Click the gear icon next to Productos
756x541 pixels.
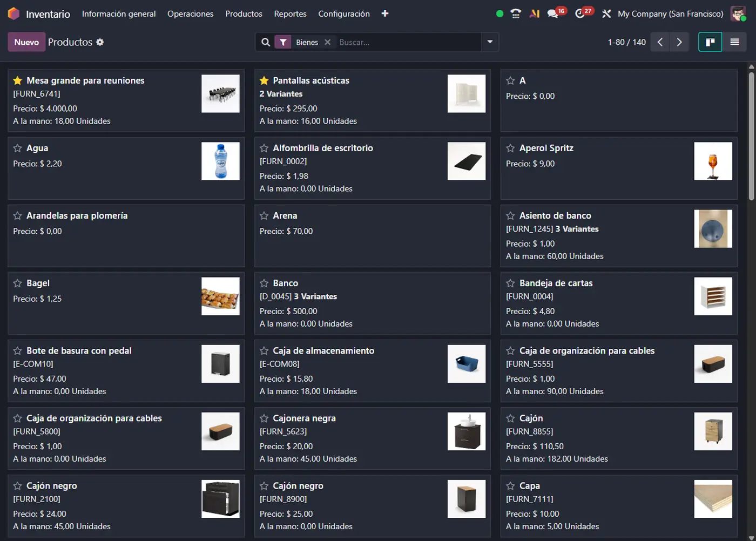[x=100, y=42]
